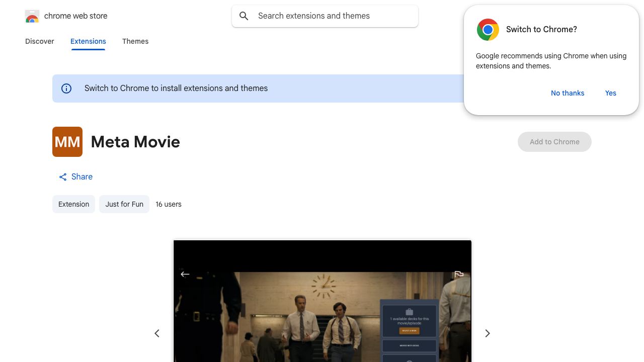Switch to the Themes tab
The width and height of the screenshot is (644, 362).
pos(135,41)
